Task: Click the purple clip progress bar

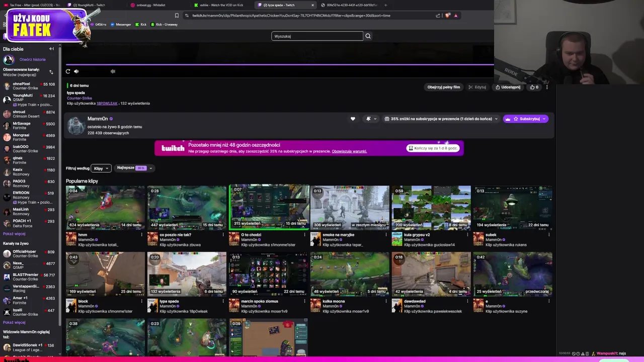Action: [x=280, y=64]
